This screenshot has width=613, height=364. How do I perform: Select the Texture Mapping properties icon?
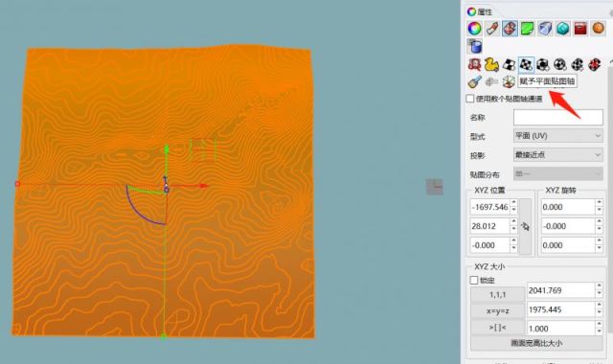coord(510,29)
